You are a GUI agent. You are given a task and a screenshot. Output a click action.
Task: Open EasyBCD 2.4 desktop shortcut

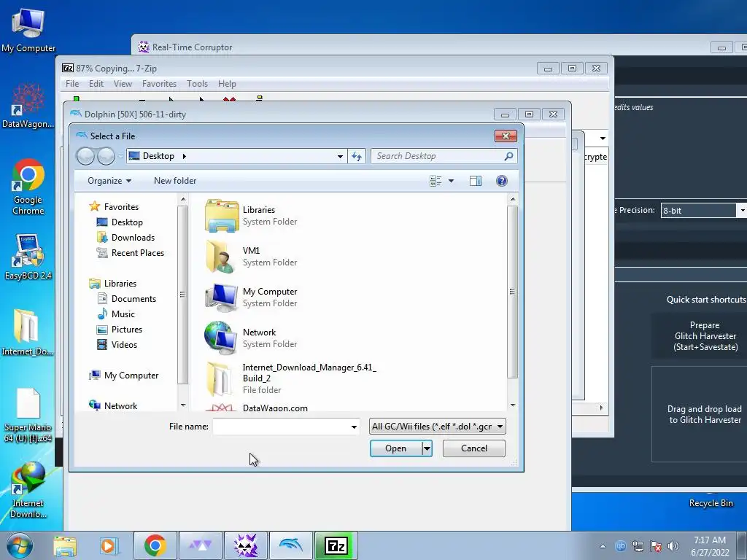(28, 257)
